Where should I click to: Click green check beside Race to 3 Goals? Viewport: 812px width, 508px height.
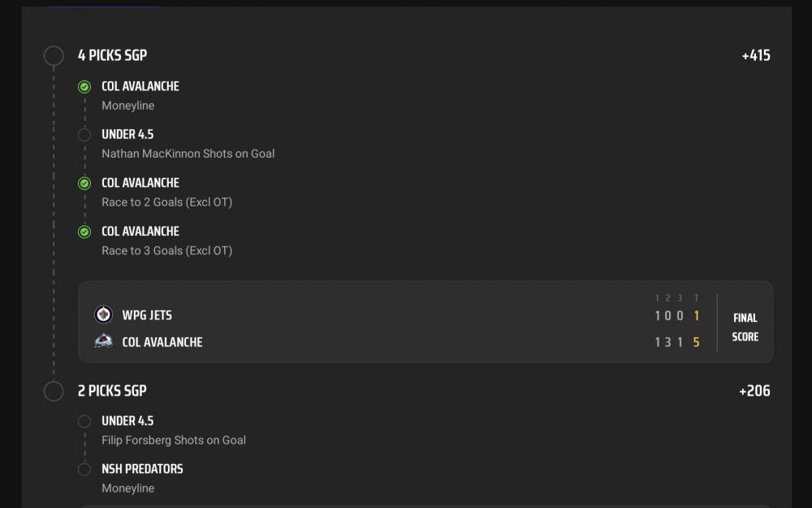click(84, 232)
